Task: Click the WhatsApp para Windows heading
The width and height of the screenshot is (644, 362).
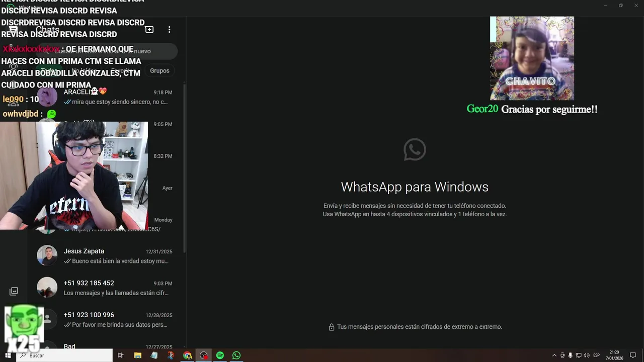Action: (x=415, y=187)
